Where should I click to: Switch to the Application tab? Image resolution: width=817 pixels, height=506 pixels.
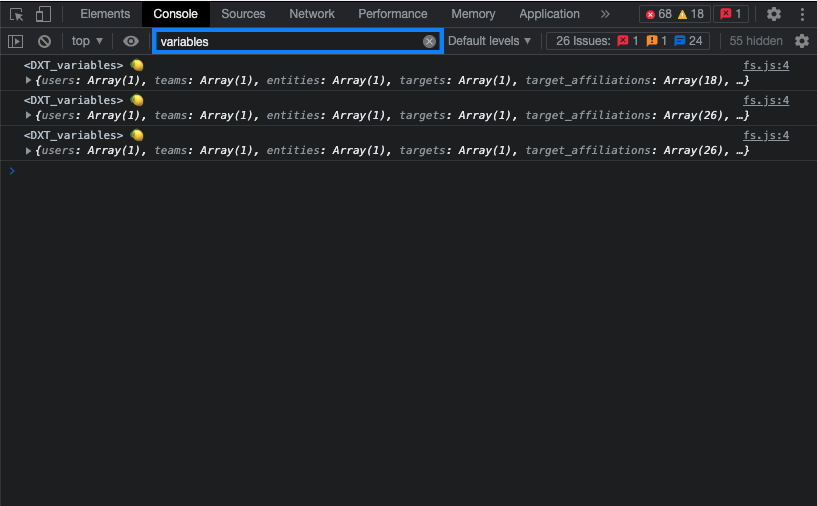(x=549, y=14)
